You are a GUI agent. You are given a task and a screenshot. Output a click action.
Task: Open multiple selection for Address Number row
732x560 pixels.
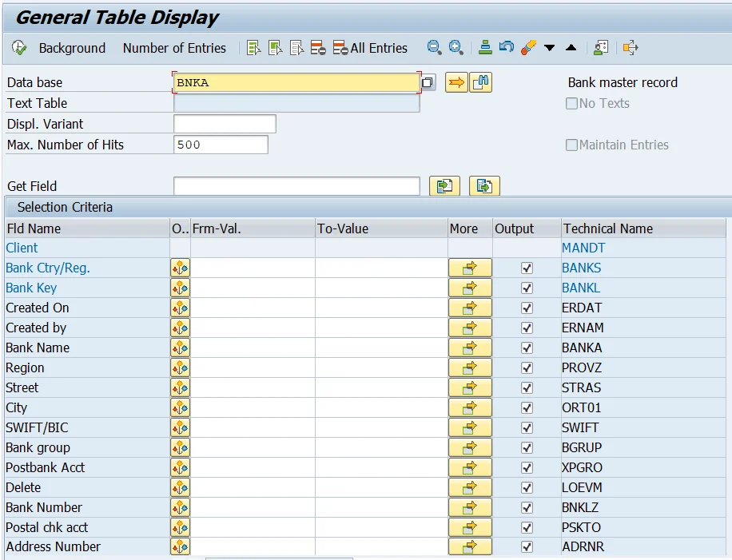click(470, 546)
